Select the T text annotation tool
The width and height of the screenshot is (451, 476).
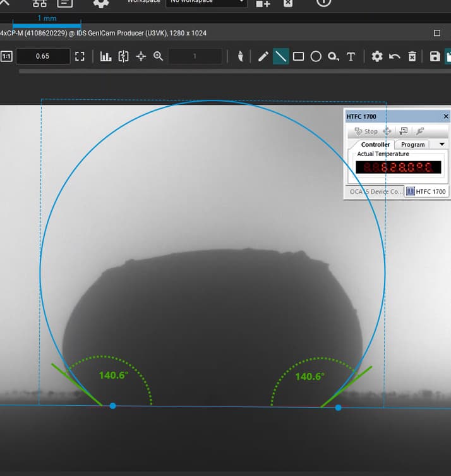(x=351, y=57)
